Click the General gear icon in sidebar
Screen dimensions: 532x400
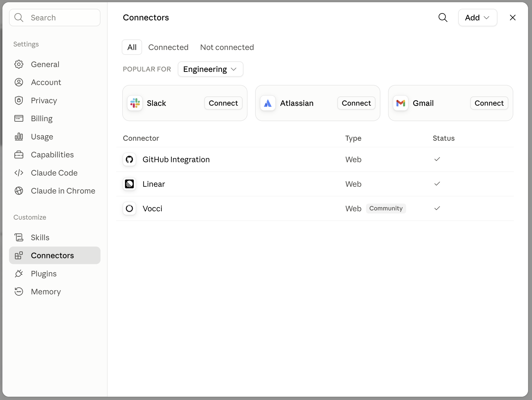tap(19, 64)
